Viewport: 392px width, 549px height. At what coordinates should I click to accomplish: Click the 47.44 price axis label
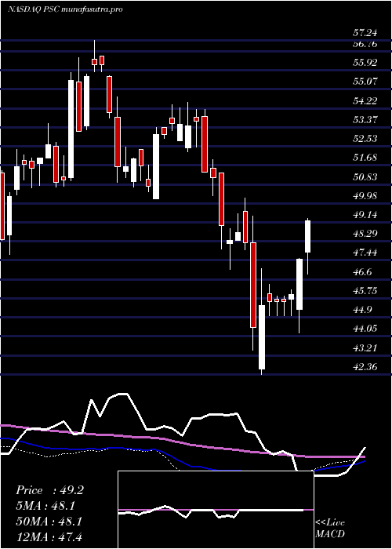pos(365,252)
